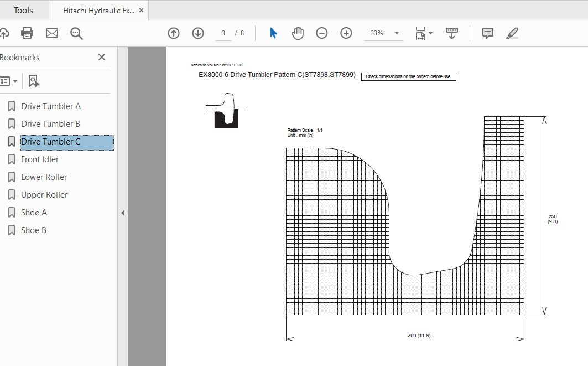Select the Hand pan tool
The height and width of the screenshot is (366, 588).
click(x=298, y=33)
